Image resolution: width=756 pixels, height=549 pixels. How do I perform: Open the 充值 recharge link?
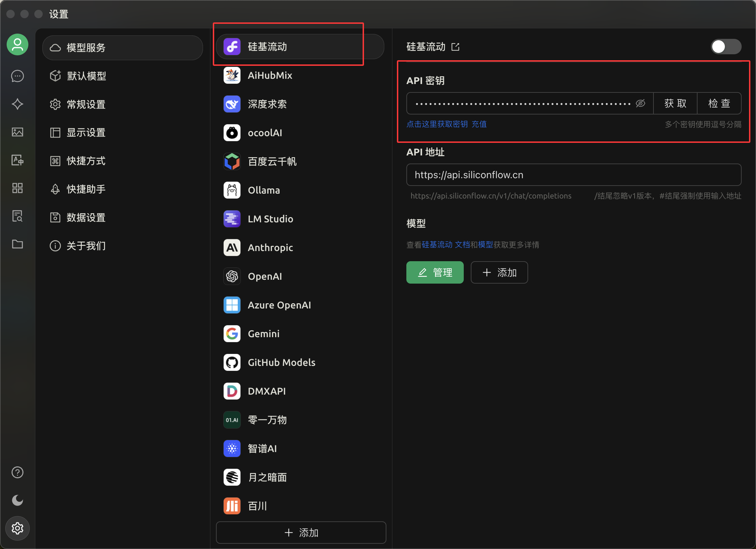click(479, 124)
